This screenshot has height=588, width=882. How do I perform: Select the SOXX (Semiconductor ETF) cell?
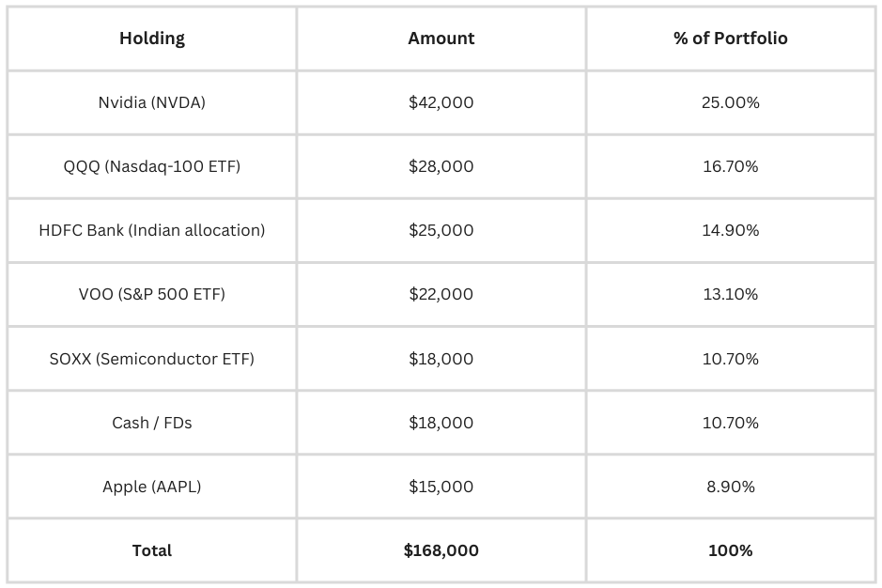coord(152,359)
